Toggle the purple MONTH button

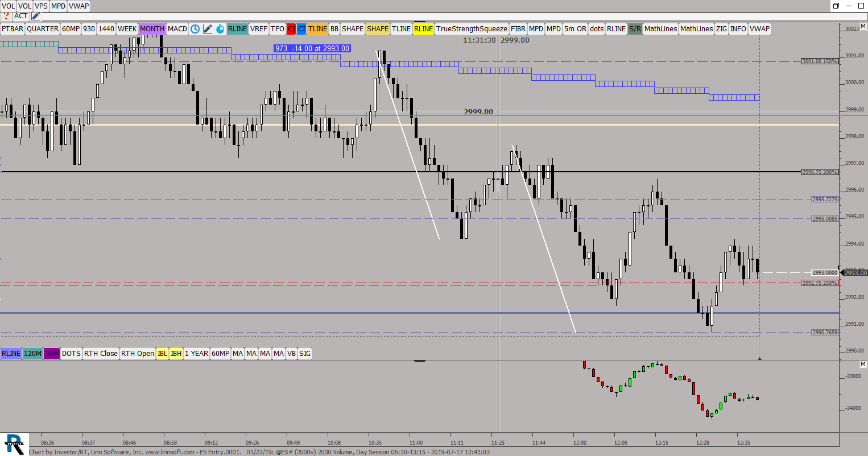[152, 29]
